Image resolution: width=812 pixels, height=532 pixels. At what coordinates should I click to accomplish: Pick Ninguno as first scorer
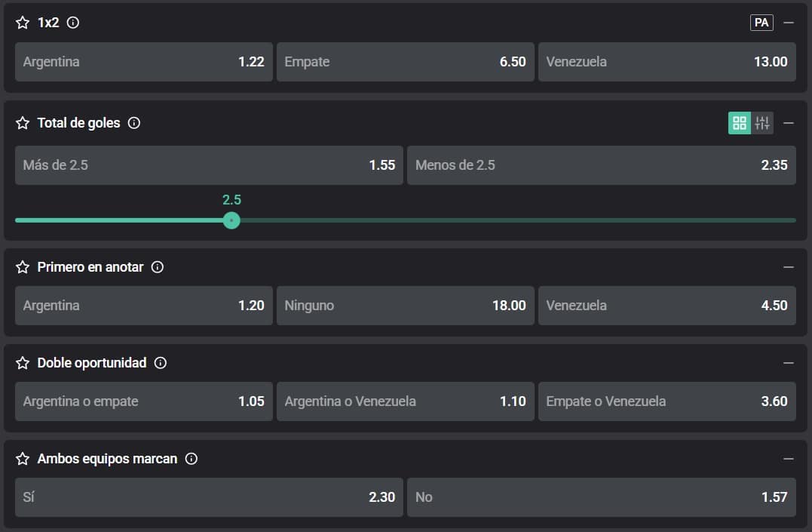point(405,306)
